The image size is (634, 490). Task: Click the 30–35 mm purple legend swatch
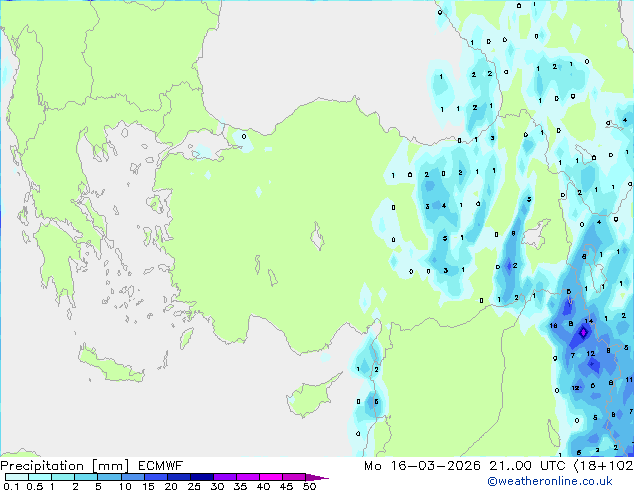coord(225,477)
